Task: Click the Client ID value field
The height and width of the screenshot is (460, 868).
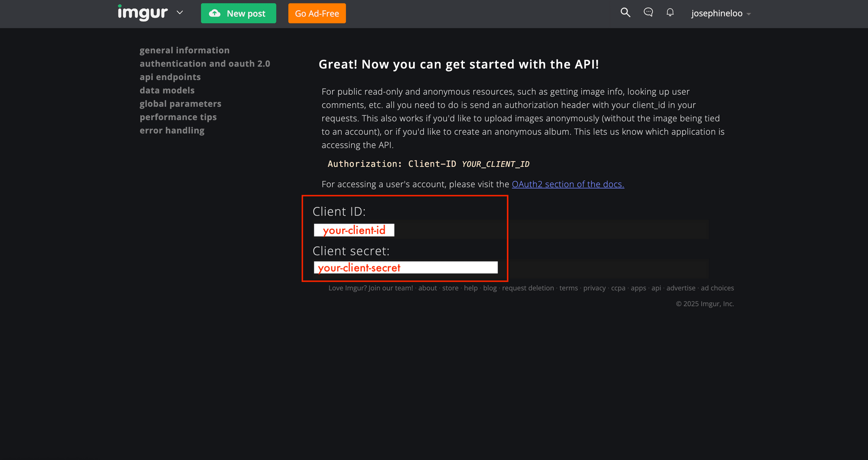Action: tap(511, 229)
